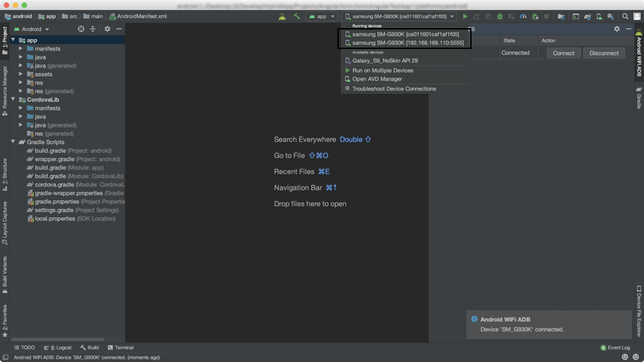The image size is (644, 362).
Task: Open the Logcat tool window
Action: (58, 348)
